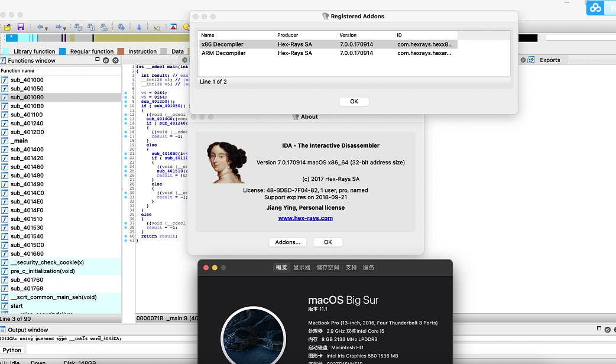Select __scrt_common_main_seh(void) function row

[x=60, y=297]
